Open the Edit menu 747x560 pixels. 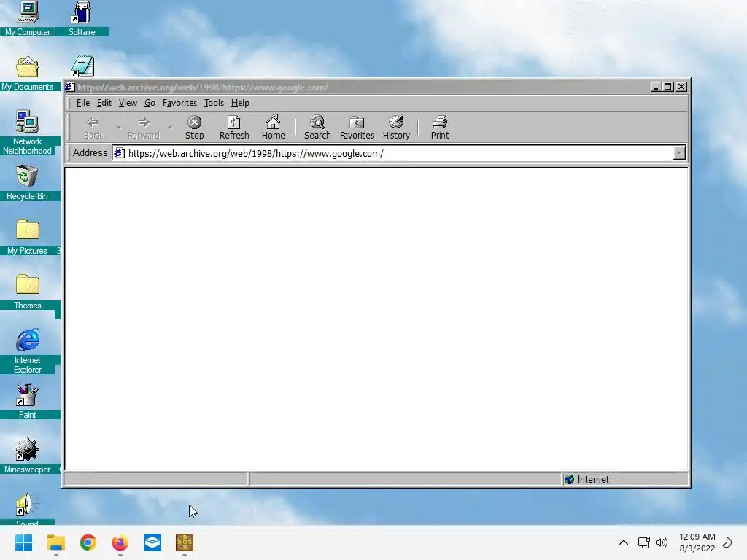point(104,103)
